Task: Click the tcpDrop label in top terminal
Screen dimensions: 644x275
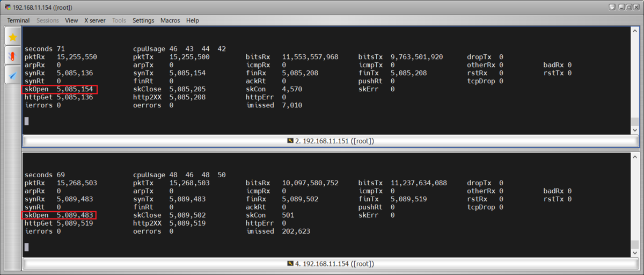Action: [x=481, y=81]
